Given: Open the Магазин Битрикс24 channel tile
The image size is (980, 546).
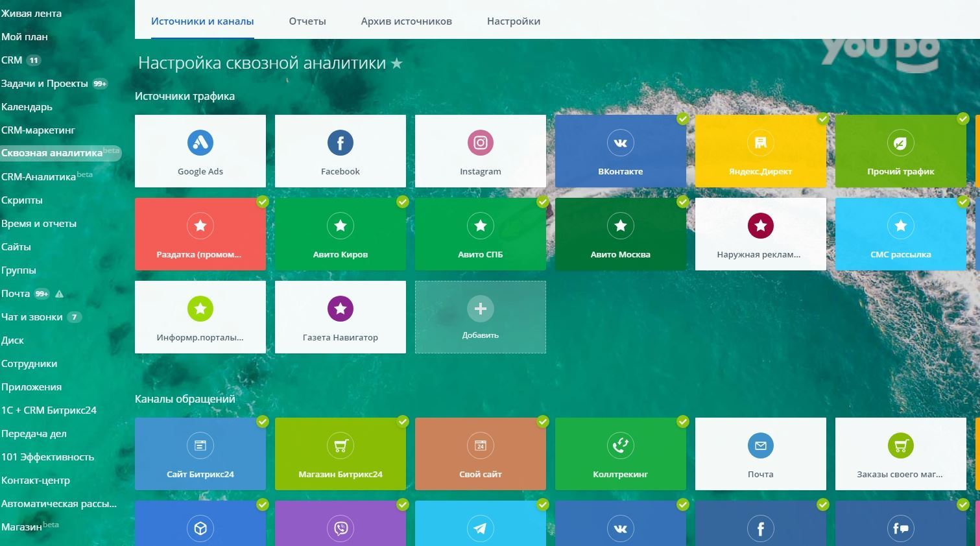Looking at the screenshot, I should pyautogui.click(x=341, y=454).
